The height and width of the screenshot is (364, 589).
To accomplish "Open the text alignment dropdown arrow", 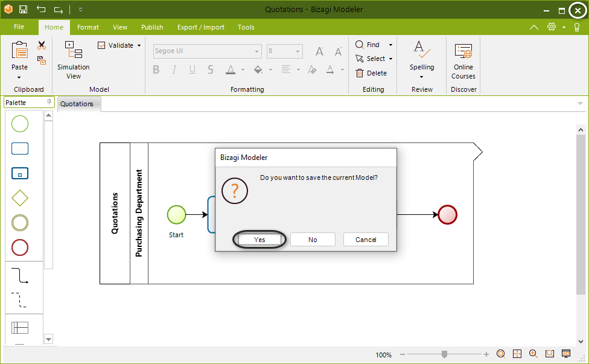I will pos(298,69).
